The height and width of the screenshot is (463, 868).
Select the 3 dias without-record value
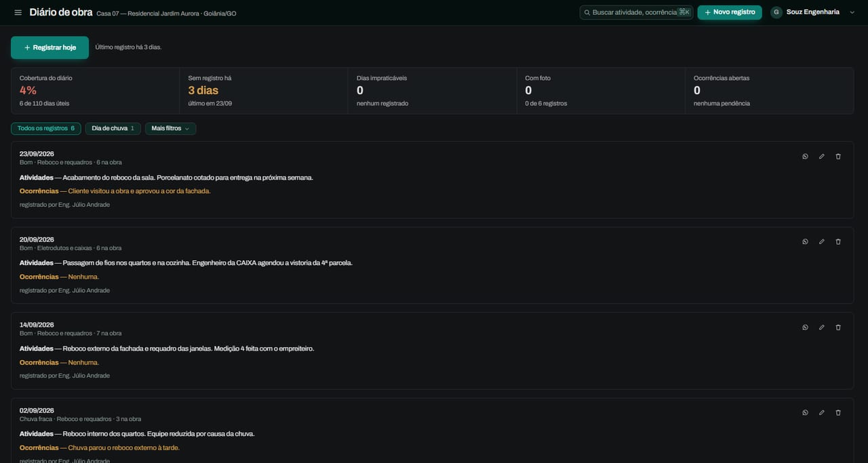pyautogui.click(x=203, y=90)
